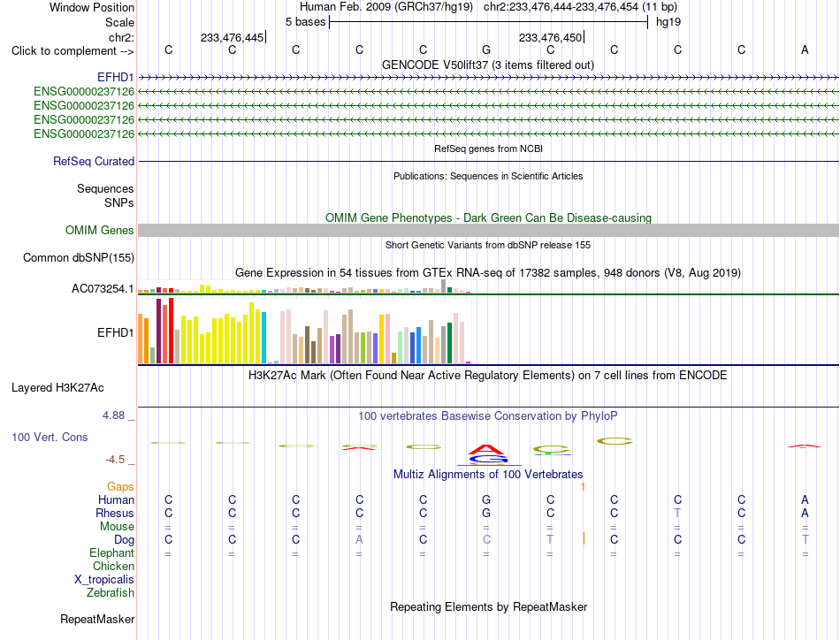
Task: Open Common dbSNP(155) track label
Action: 79,257
